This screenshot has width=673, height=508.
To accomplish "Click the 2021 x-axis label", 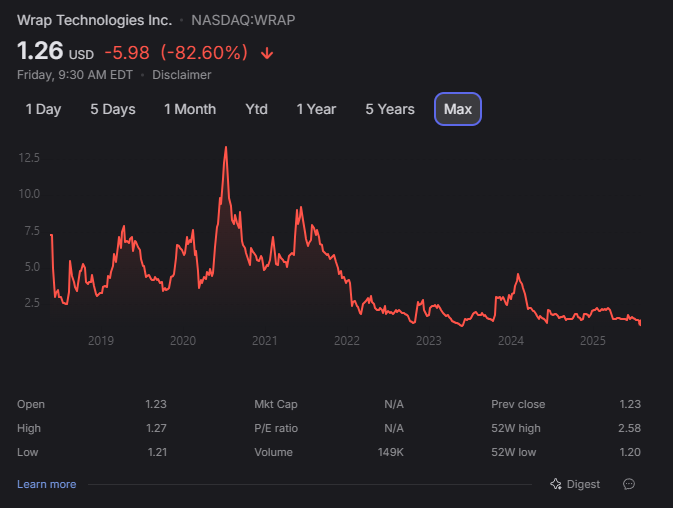I will pos(265,341).
